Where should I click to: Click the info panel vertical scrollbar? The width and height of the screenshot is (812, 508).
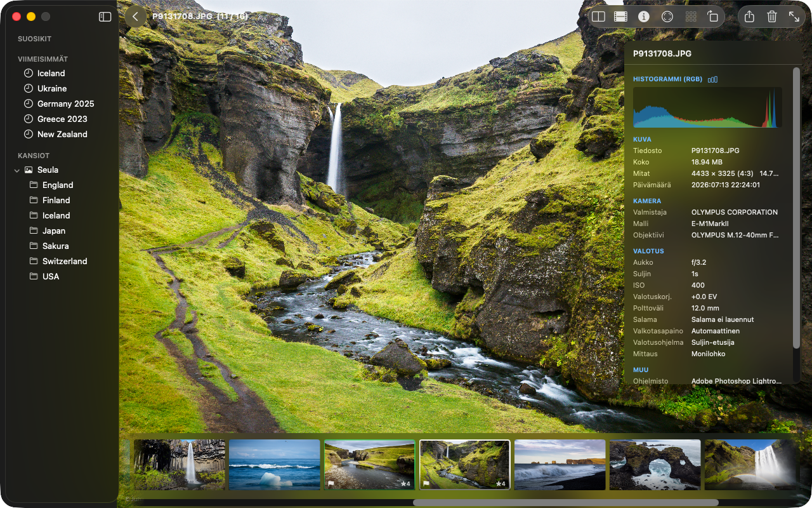coord(797,207)
